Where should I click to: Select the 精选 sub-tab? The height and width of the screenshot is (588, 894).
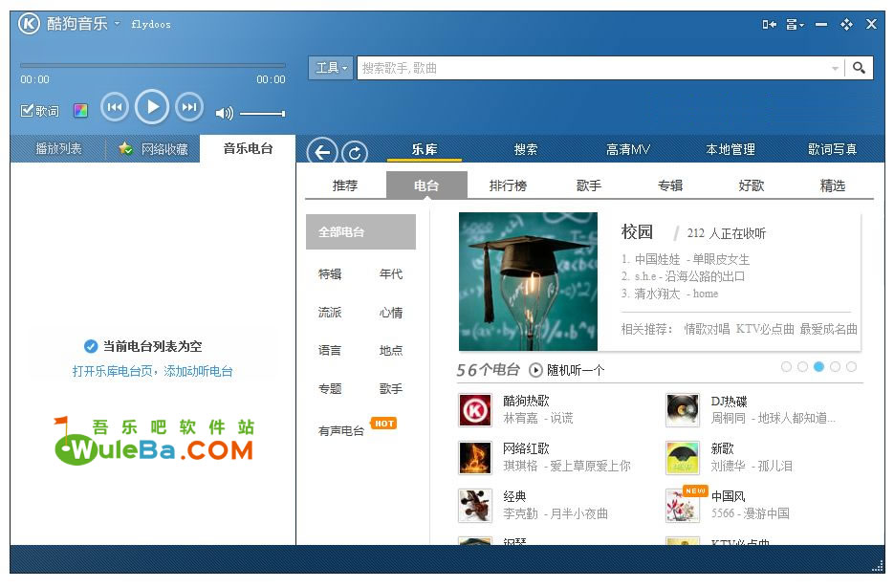click(833, 185)
